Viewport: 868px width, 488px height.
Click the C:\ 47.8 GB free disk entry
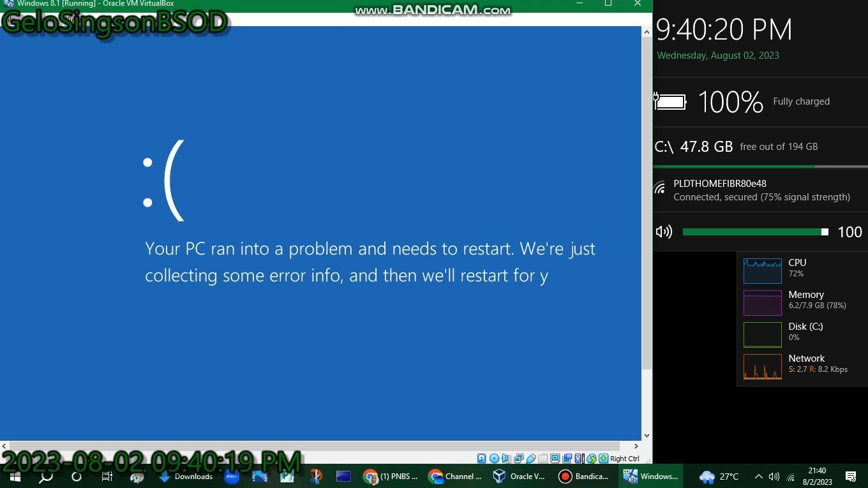pos(760,147)
